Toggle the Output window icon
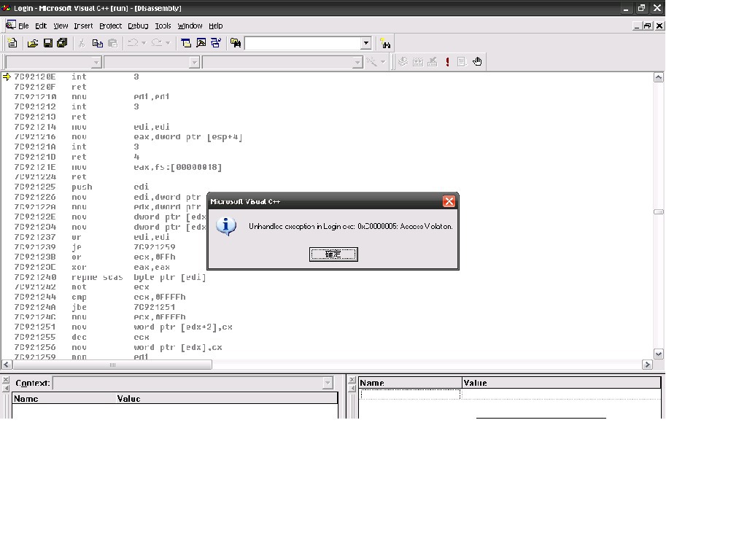The height and width of the screenshot is (560, 747). coord(201,43)
